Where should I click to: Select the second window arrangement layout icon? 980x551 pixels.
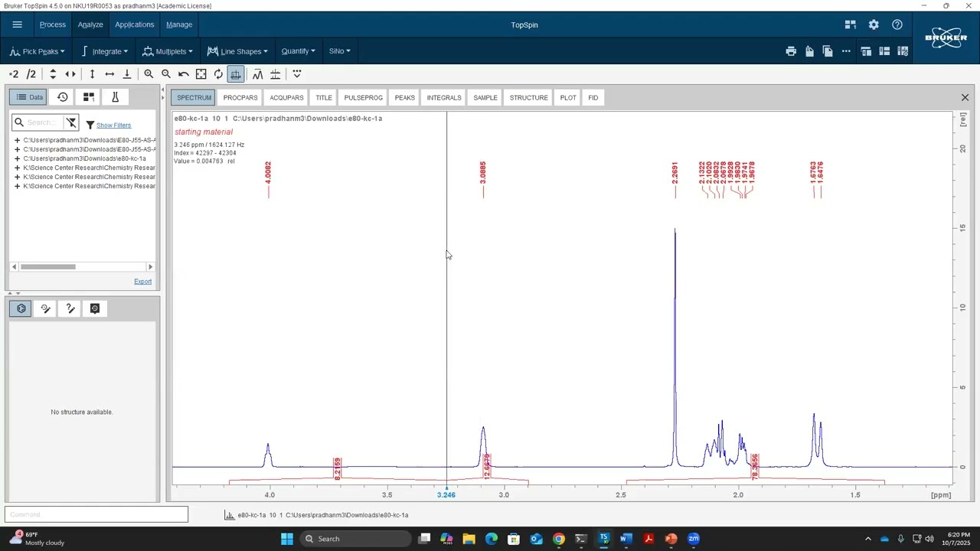[x=884, y=51]
